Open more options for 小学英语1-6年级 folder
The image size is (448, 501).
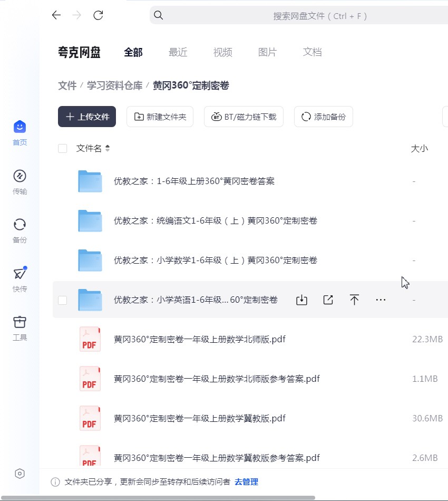point(381,300)
